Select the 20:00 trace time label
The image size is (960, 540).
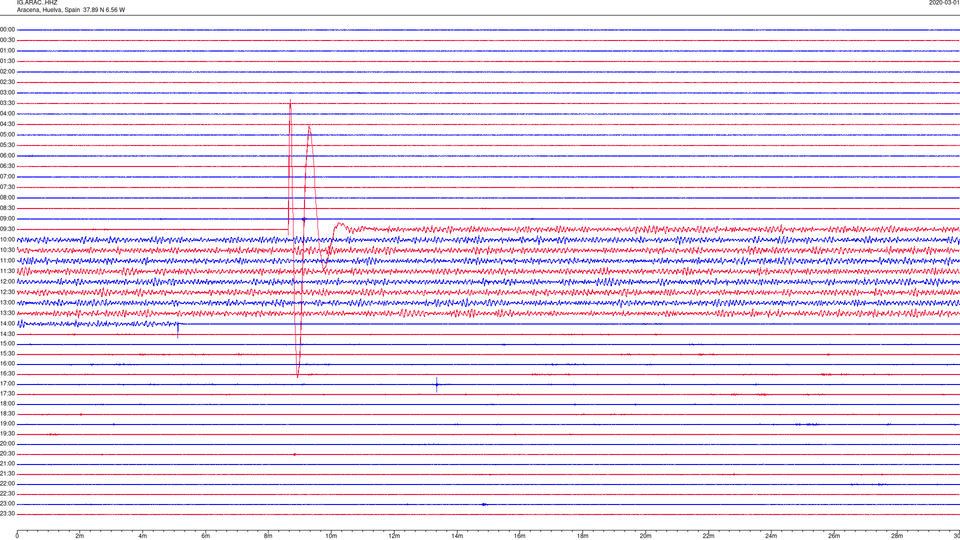[7, 444]
